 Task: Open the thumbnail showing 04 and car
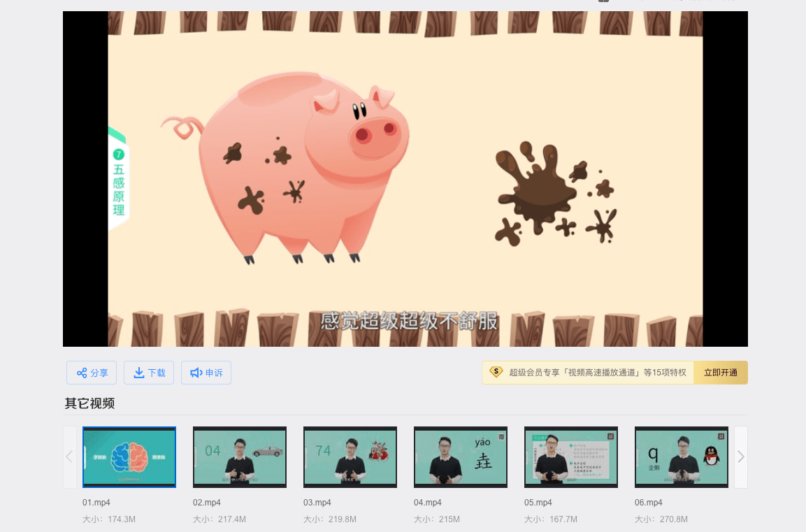click(240, 456)
